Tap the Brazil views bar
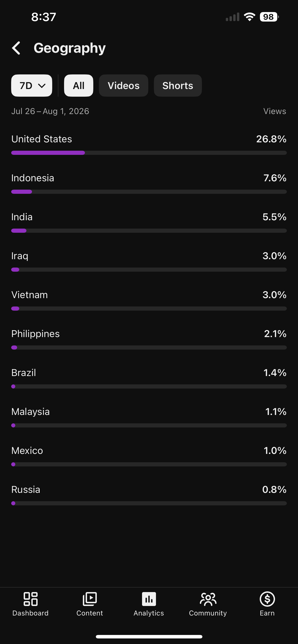The image size is (298, 644). [x=149, y=386]
